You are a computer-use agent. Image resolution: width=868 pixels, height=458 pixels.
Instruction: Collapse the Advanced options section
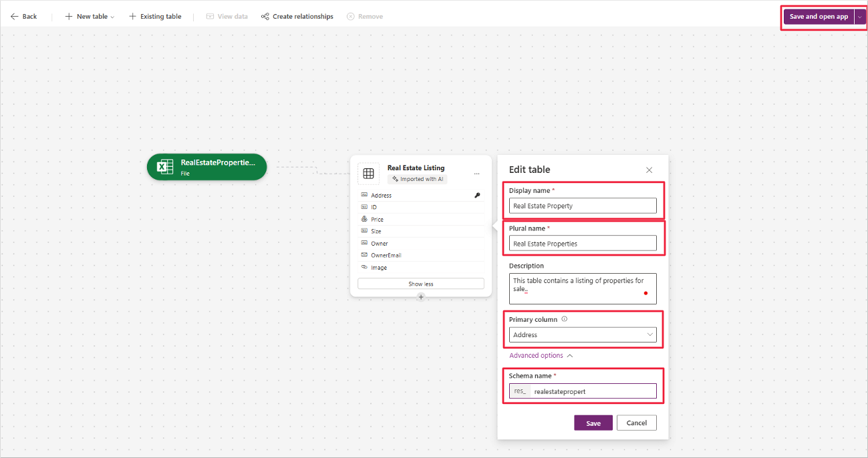(x=541, y=356)
